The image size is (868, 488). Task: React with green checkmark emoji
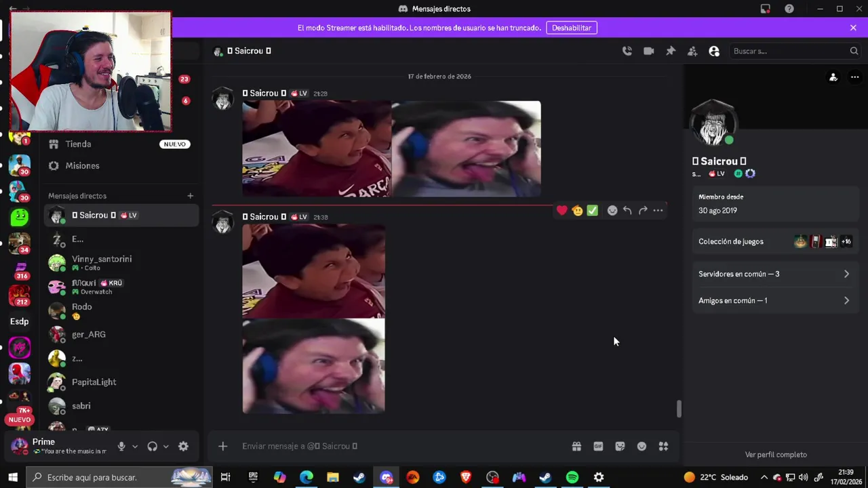pyautogui.click(x=593, y=211)
